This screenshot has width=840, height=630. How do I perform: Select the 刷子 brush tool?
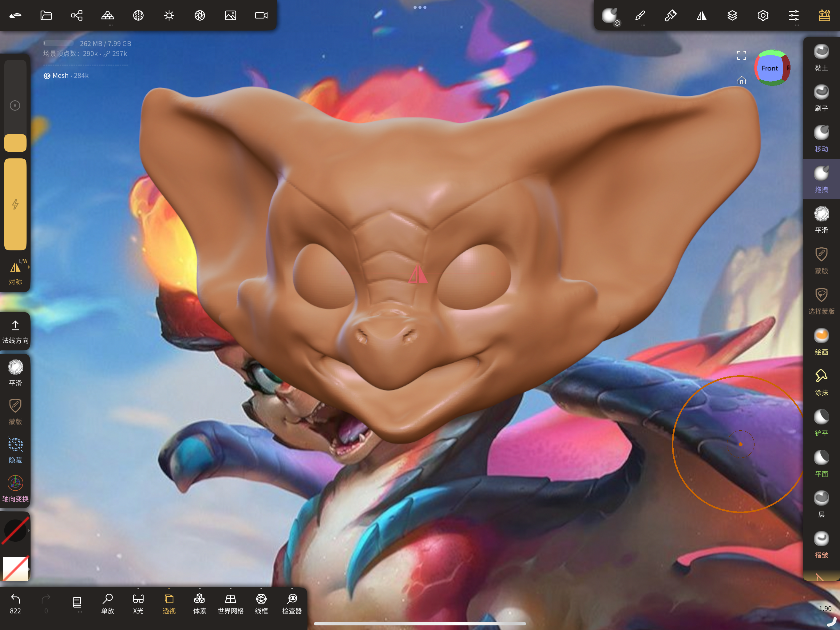pyautogui.click(x=821, y=98)
